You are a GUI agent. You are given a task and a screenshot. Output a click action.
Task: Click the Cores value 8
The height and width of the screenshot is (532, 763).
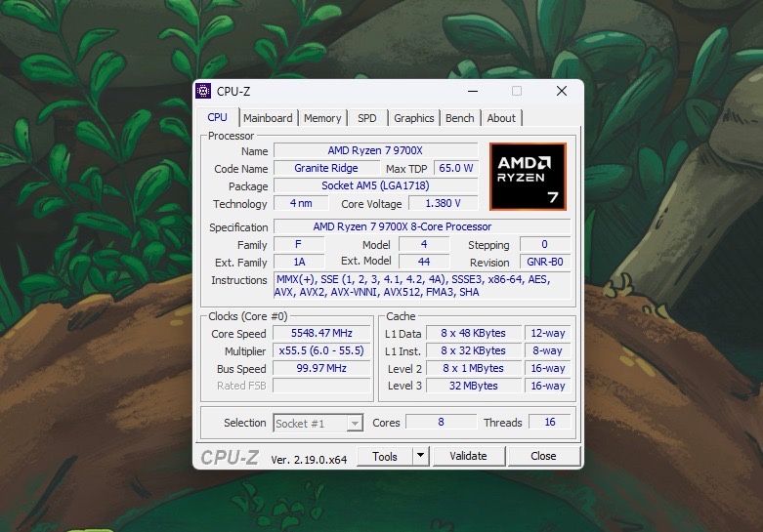(441, 422)
